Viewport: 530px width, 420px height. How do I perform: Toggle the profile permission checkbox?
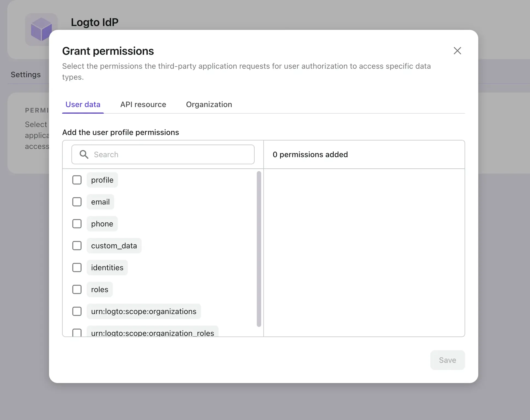[x=77, y=180]
